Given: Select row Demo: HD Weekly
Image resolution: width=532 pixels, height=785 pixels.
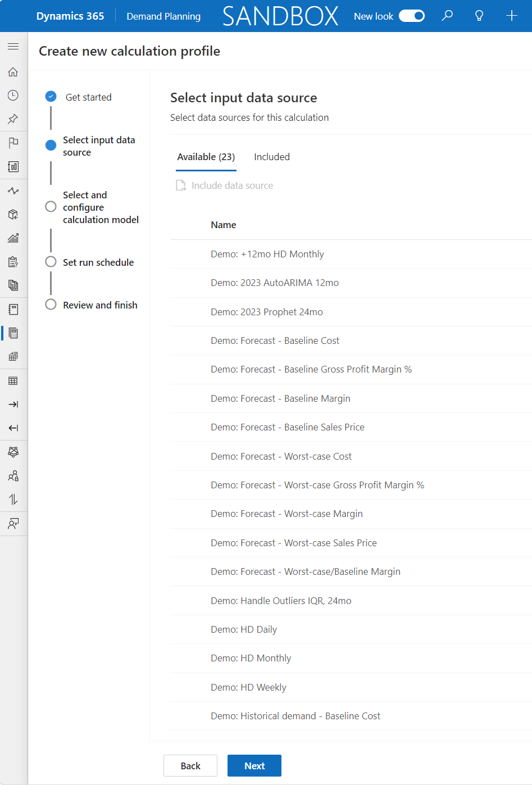Looking at the screenshot, I should pos(351,687).
